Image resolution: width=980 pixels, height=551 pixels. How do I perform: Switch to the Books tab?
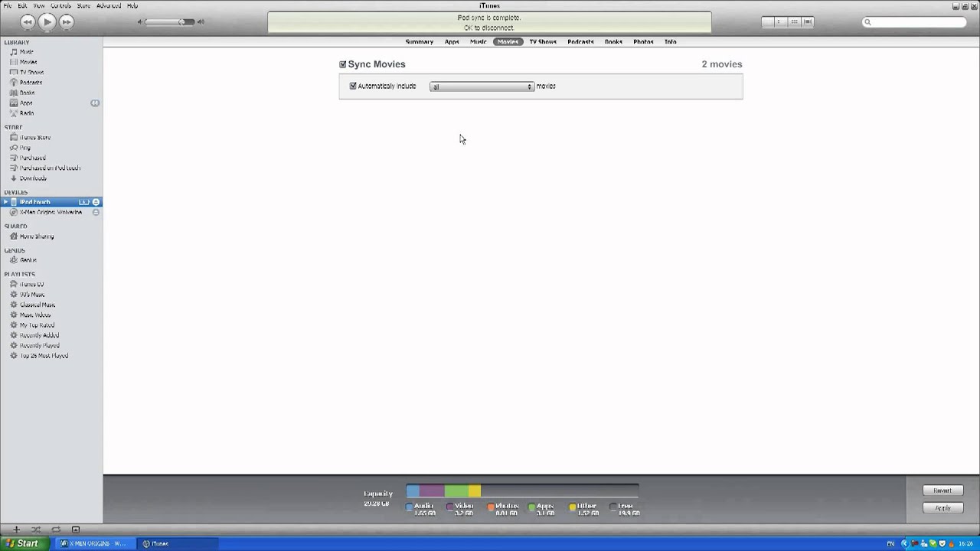point(613,41)
